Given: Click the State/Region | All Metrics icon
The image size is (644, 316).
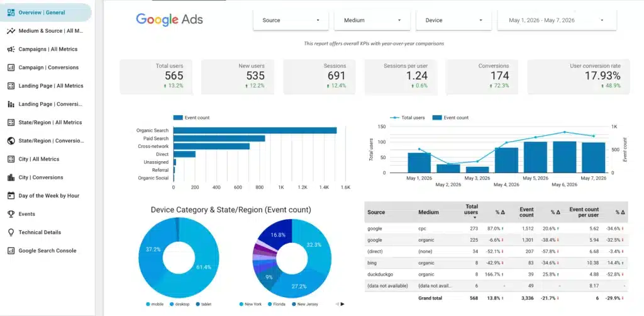Looking at the screenshot, I should click(x=11, y=123).
